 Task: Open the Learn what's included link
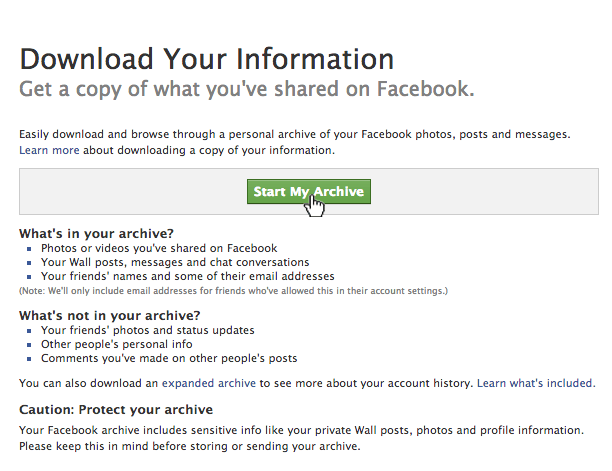[536, 383]
